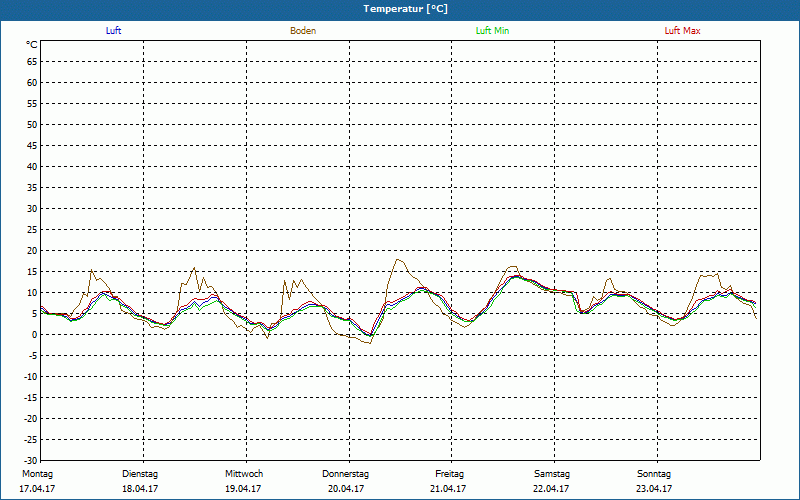The width and height of the screenshot is (800, 500).
Task: Click the 50 y-axis value
Action: point(32,124)
